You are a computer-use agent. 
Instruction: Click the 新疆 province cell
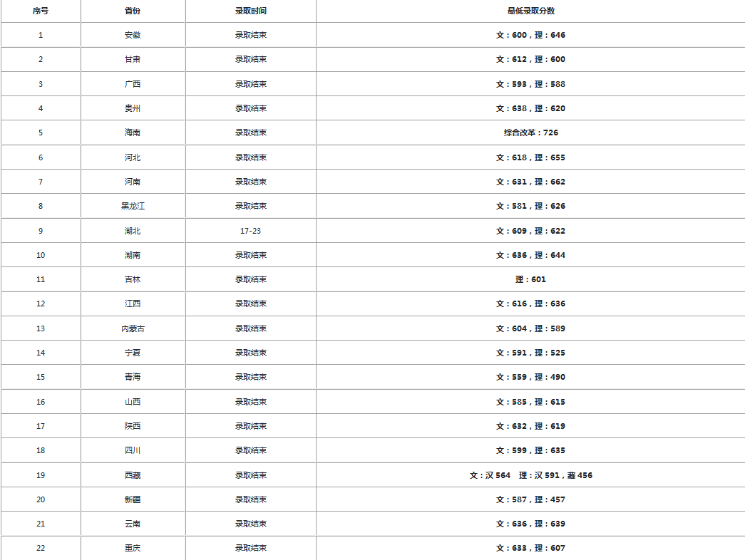(133, 499)
